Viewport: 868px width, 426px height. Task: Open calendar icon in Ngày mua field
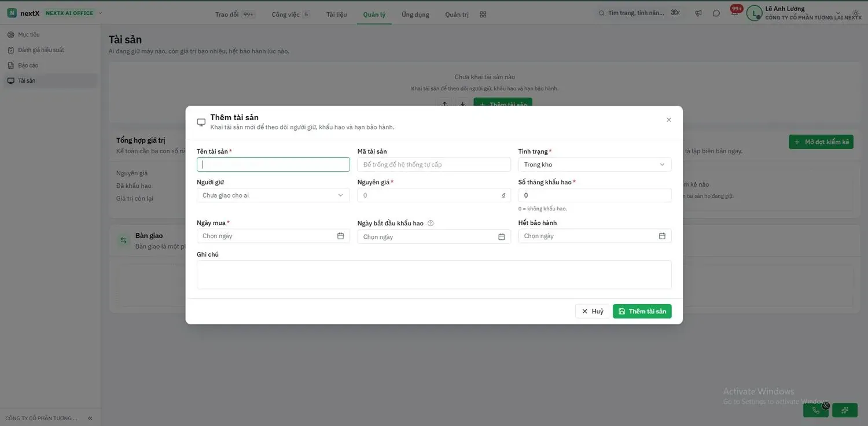(x=340, y=236)
